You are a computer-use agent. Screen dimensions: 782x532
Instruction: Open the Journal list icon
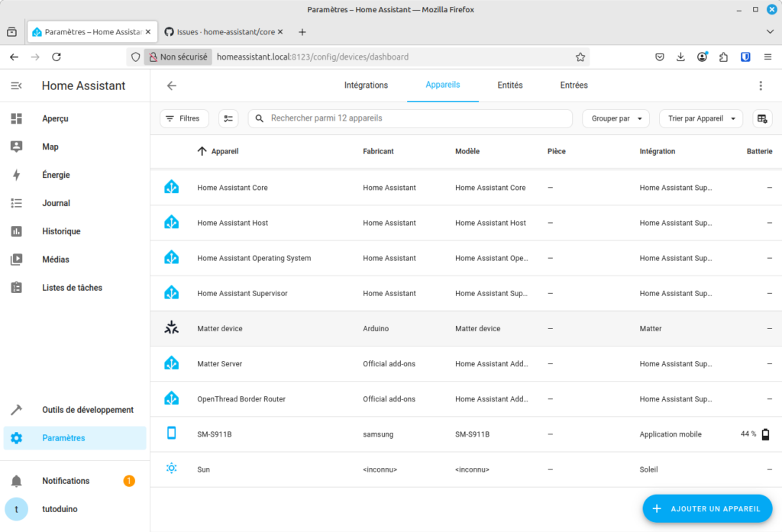(17, 203)
